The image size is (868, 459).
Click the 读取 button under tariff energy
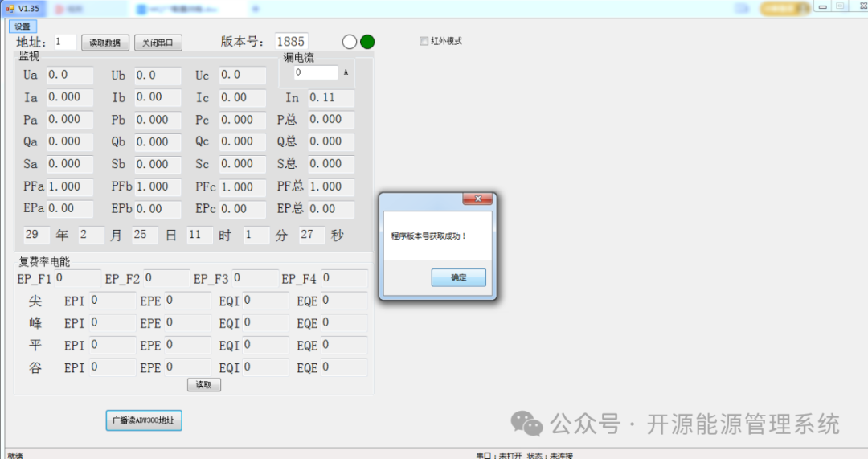[x=203, y=385]
